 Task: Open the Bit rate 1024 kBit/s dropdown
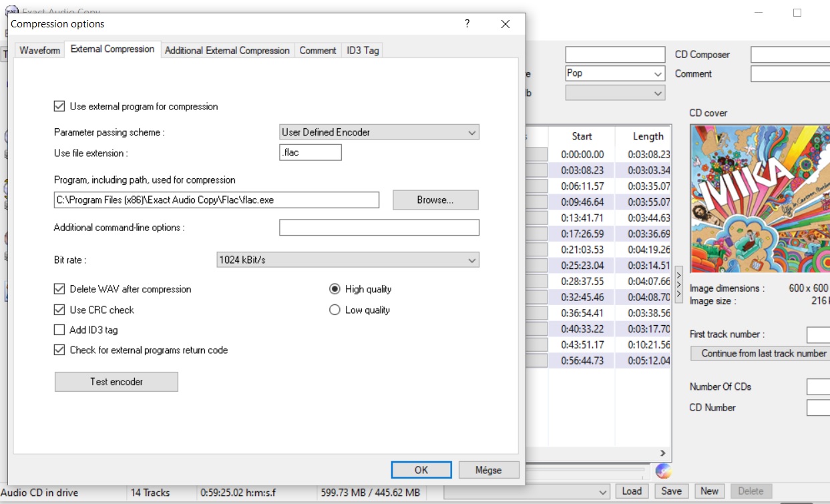(x=348, y=260)
